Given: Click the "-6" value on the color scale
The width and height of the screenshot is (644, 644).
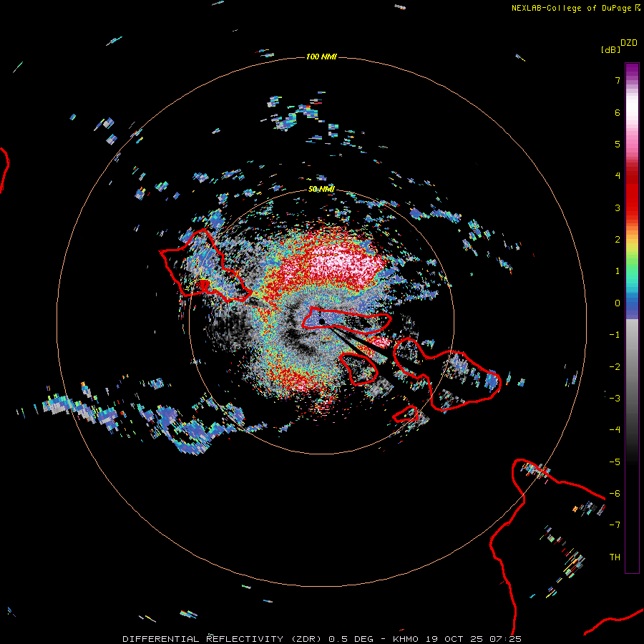Looking at the screenshot, I should pyautogui.click(x=615, y=494).
